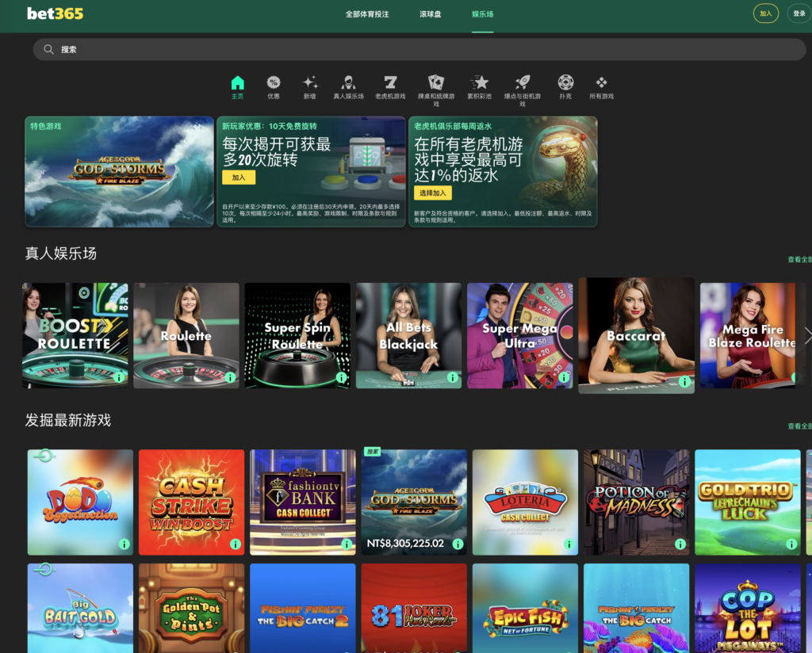Screen dimensions: 812x653
Task: Click info icon on Baccarat live tile
Action: tap(685, 383)
